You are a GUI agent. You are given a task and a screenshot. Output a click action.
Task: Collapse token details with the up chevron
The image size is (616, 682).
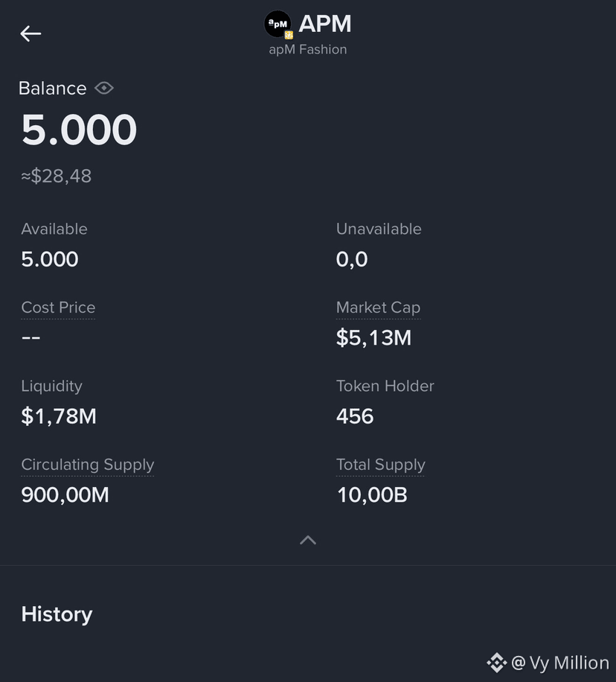(308, 541)
